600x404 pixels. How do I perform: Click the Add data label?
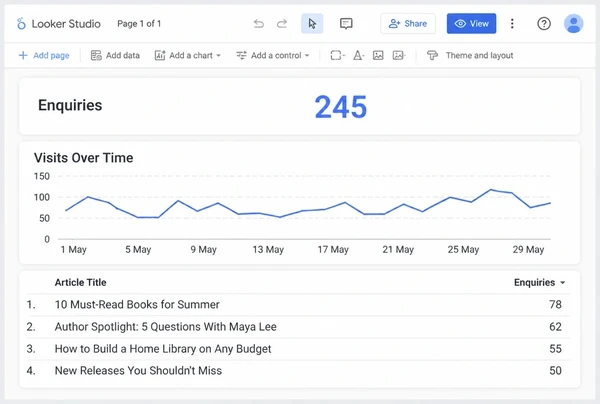[123, 55]
